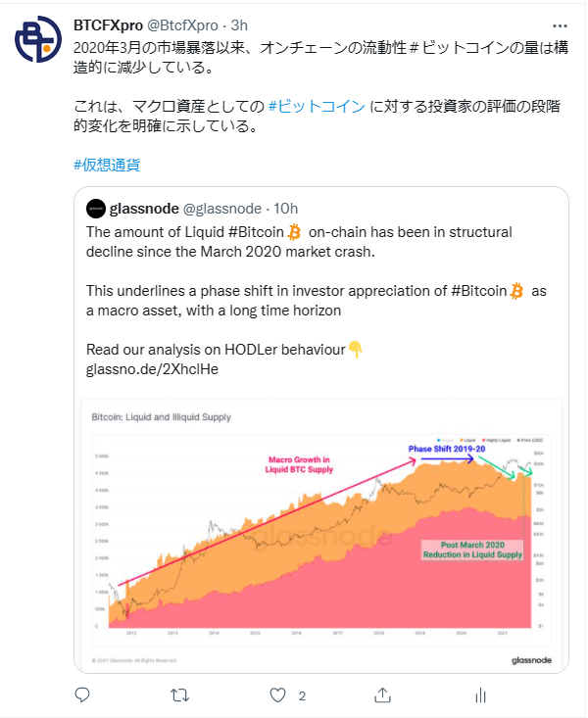Open the three-dot more options menu
This screenshot has height=718, width=588.
pyautogui.click(x=560, y=25)
